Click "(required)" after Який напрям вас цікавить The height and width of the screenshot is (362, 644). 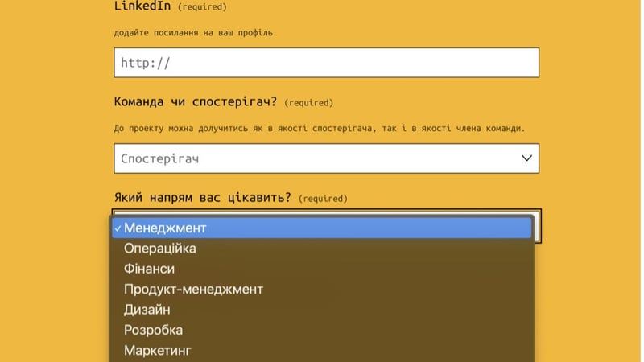[323, 199]
